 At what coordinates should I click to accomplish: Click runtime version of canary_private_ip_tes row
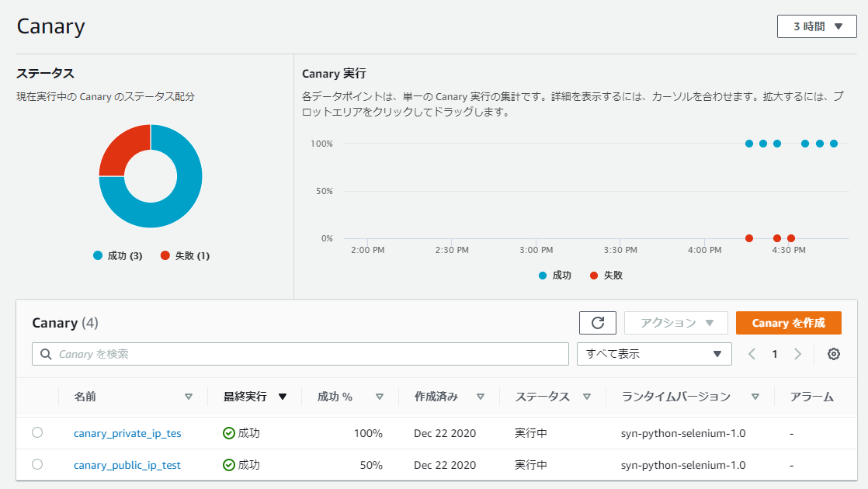pyautogui.click(x=683, y=433)
